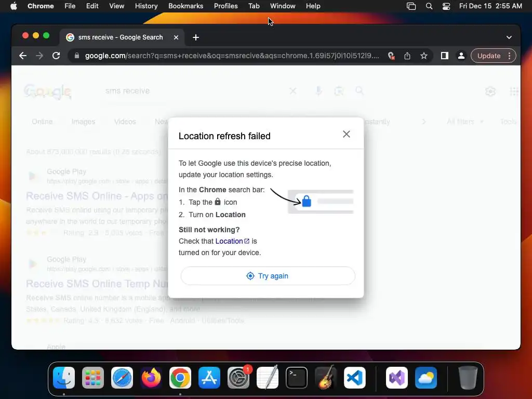Toggle the Chrome side panel icon
Image resolution: width=532 pixels, height=399 pixels.
[445, 56]
